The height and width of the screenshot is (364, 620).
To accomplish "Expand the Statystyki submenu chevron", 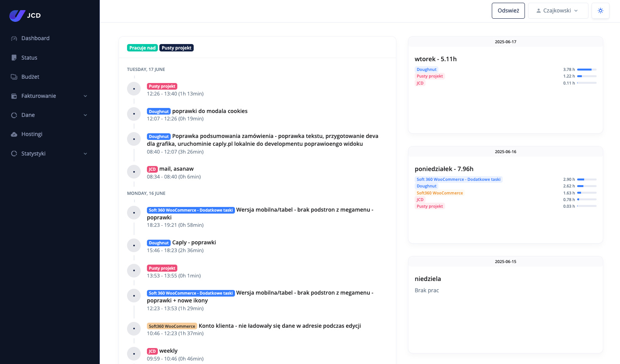I will click(85, 154).
